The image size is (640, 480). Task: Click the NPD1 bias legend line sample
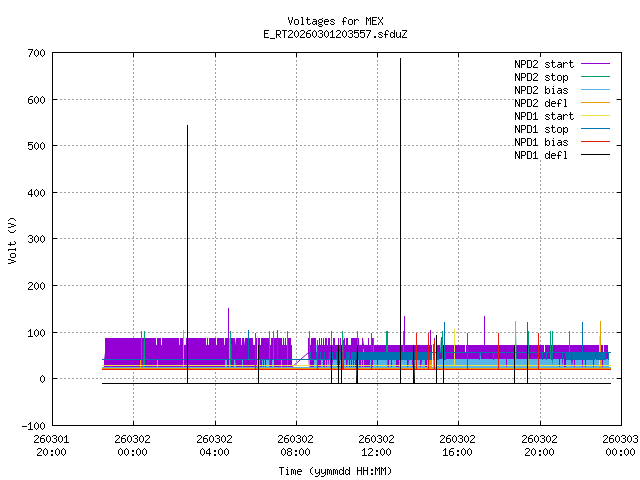tap(592, 141)
